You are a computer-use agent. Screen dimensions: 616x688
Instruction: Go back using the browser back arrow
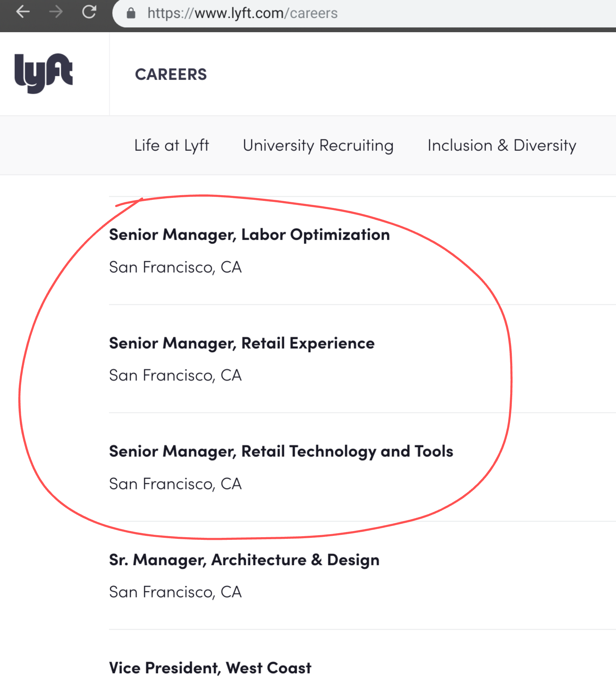pos(23,12)
